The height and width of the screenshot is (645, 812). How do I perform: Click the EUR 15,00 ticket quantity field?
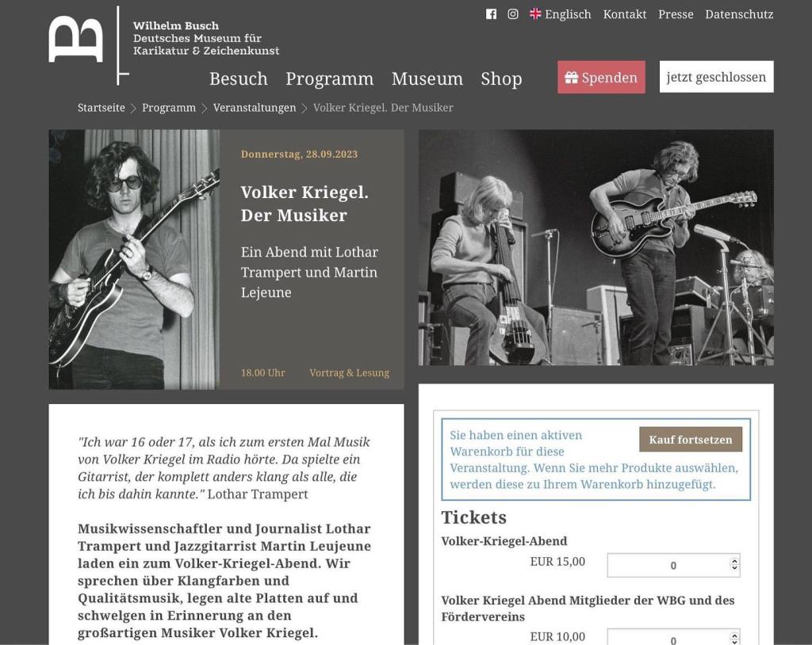[x=673, y=565]
